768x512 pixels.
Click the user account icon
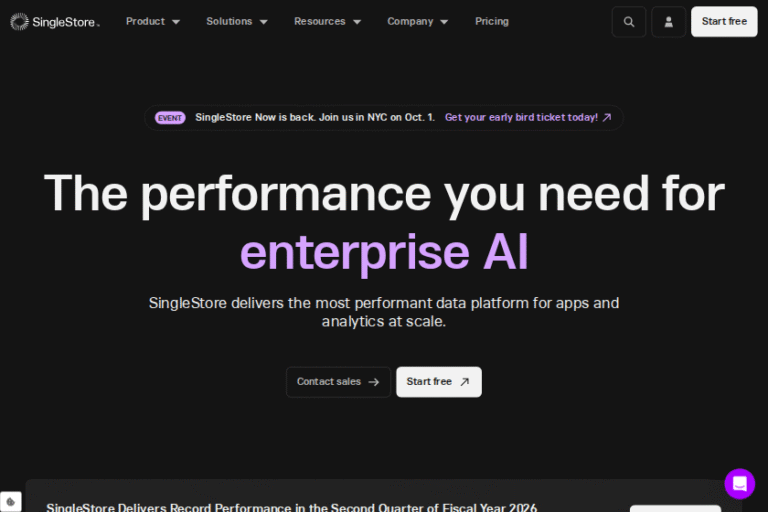(x=669, y=22)
